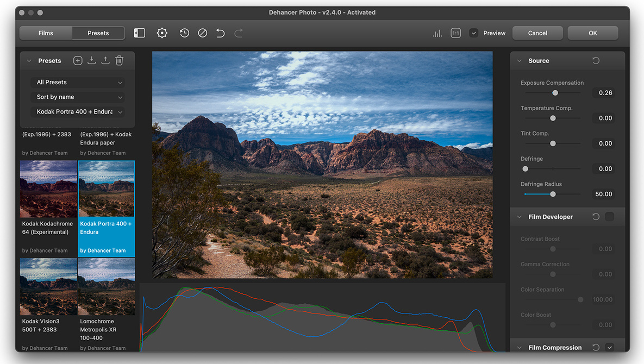Select the Kodak Kodachrome 64 preset thumbnail
Image resolution: width=644 pixels, height=364 pixels.
click(x=48, y=189)
